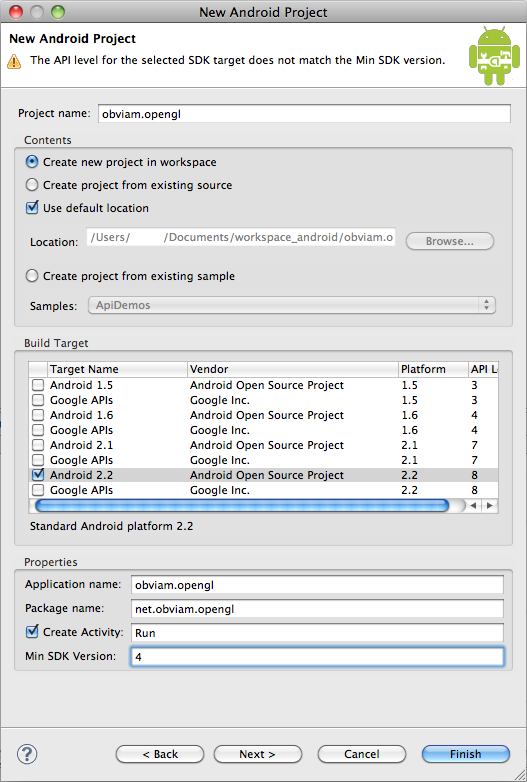
Task: Check the Android 1.6 target
Action: (x=38, y=415)
